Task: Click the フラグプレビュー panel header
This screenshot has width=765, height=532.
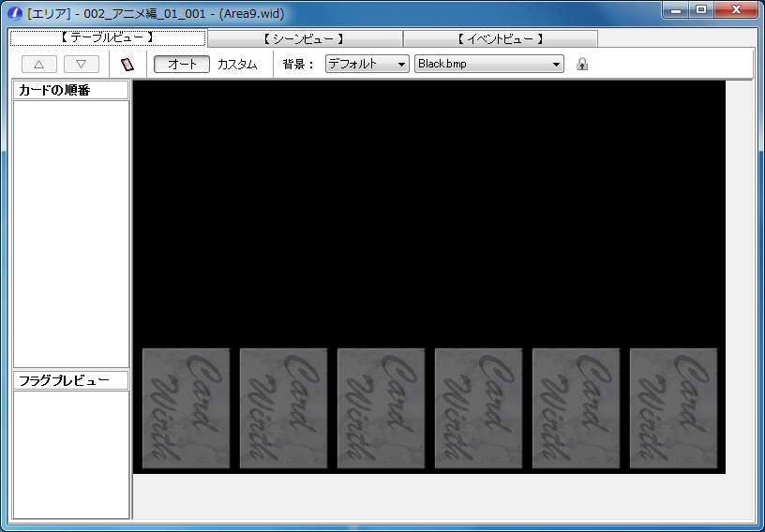Action: click(x=70, y=381)
